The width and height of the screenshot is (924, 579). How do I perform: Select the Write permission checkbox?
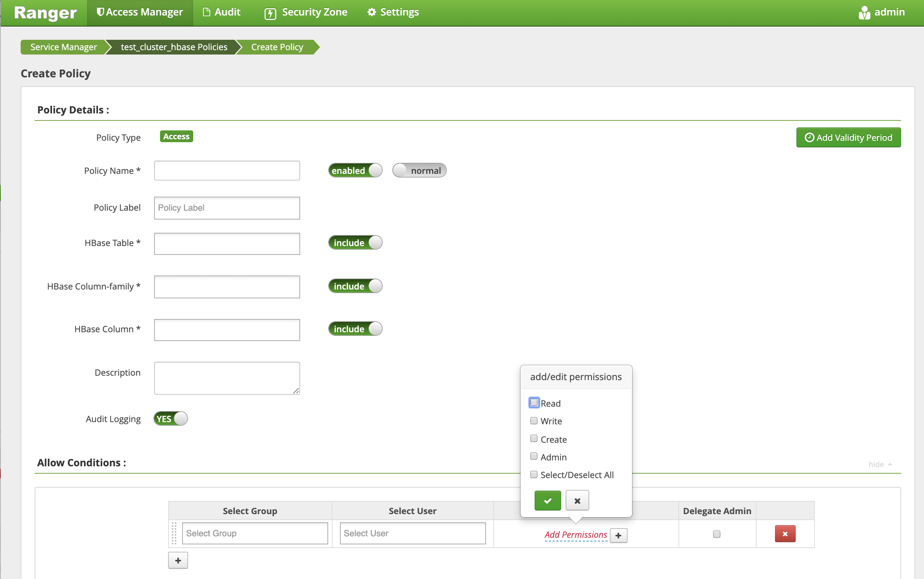click(534, 421)
